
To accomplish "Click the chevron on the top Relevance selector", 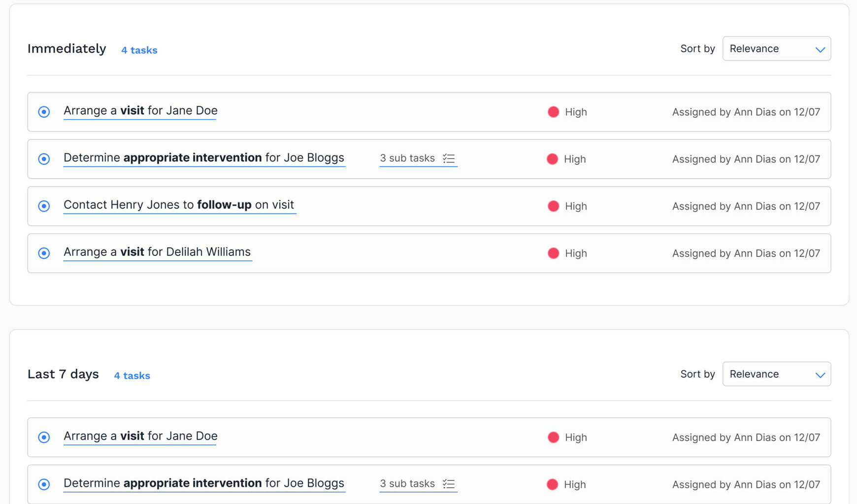I will (820, 49).
